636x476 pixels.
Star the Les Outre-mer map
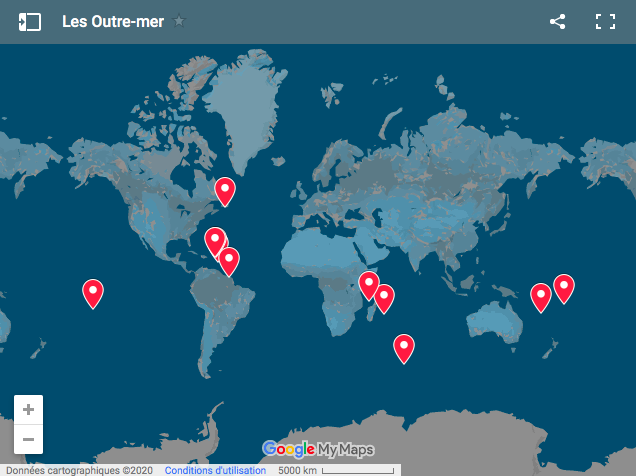(x=179, y=22)
